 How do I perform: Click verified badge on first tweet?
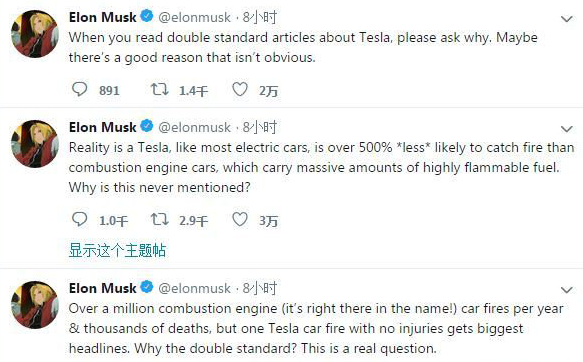pos(147,16)
